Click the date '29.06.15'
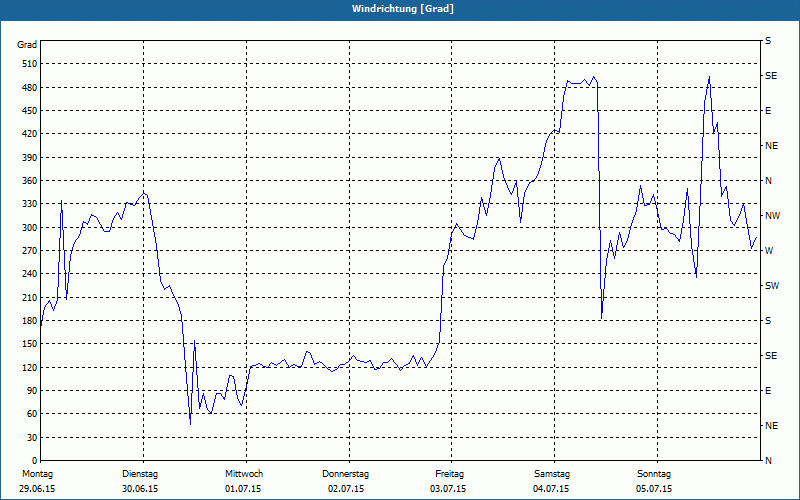800x500 pixels. 37,489
